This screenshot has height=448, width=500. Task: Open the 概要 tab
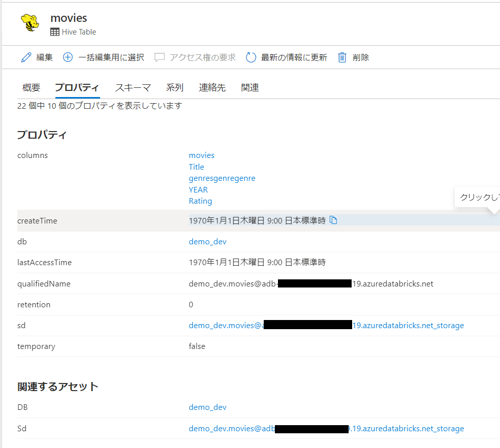pyautogui.click(x=32, y=87)
